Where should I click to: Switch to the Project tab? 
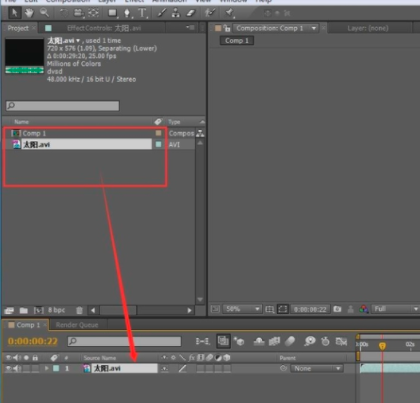pos(18,28)
